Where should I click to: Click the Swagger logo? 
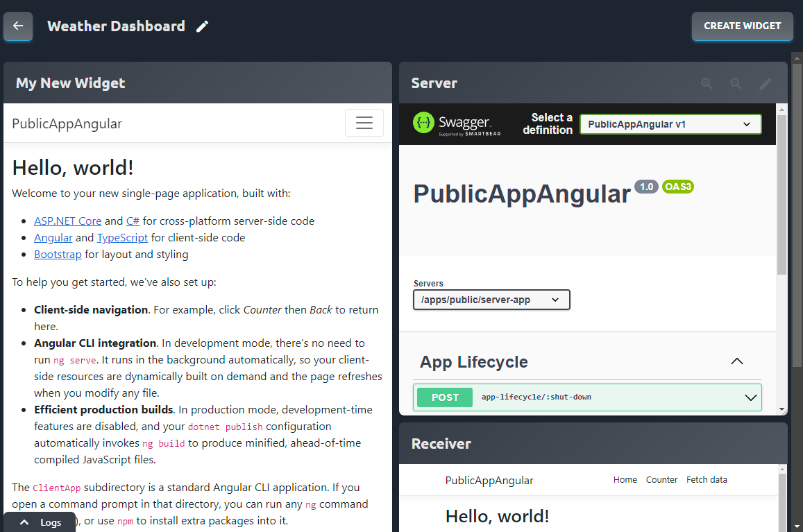(x=453, y=123)
